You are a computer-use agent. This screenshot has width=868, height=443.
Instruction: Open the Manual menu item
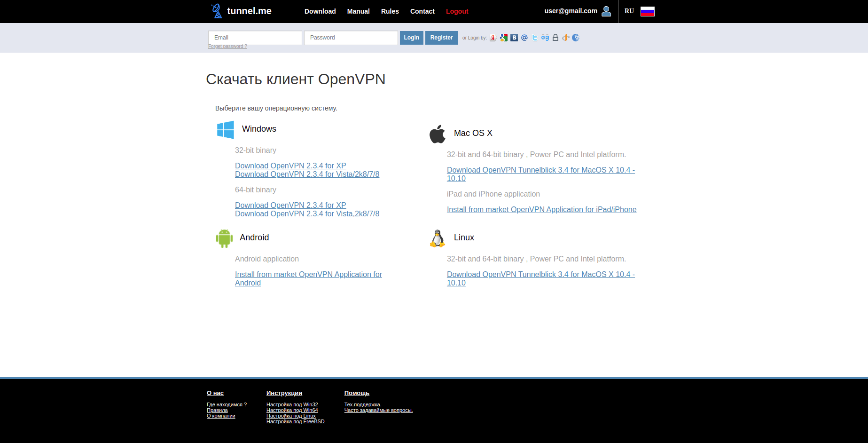[x=359, y=11]
